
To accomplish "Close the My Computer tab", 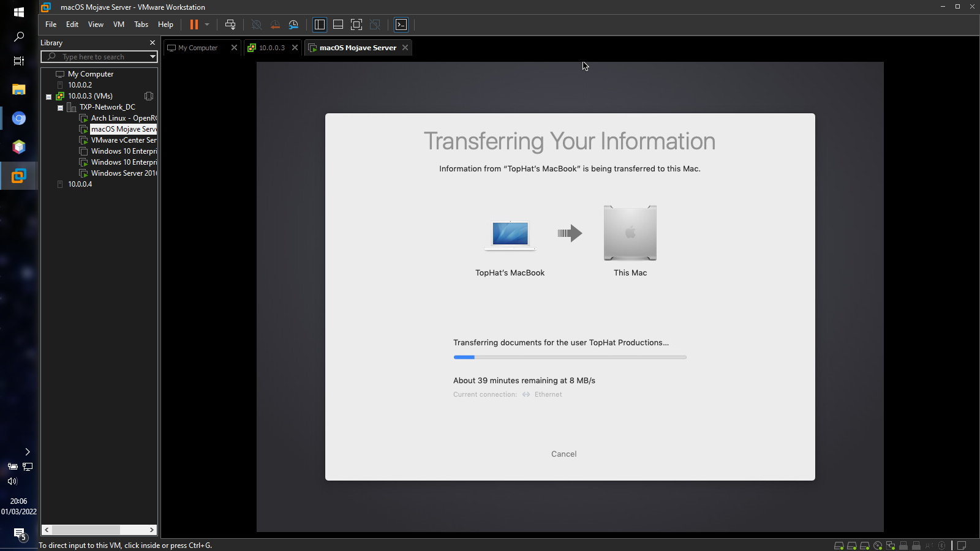I will click(x=234, y=48).
